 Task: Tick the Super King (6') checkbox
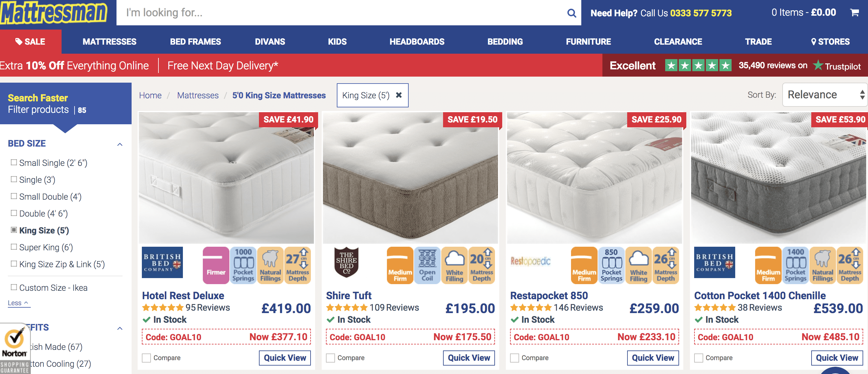[x=14, y=247]
